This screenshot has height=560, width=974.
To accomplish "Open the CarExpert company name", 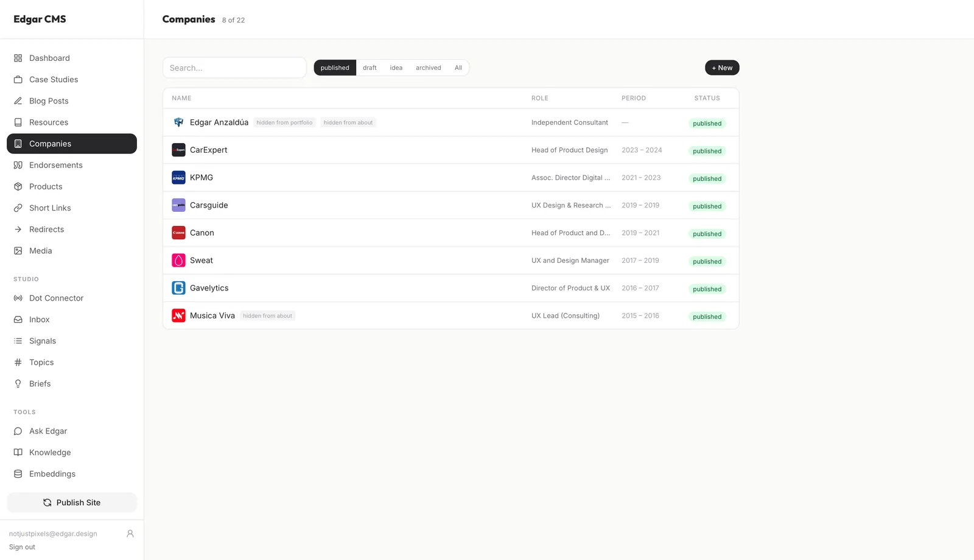I will click(208, 150).
